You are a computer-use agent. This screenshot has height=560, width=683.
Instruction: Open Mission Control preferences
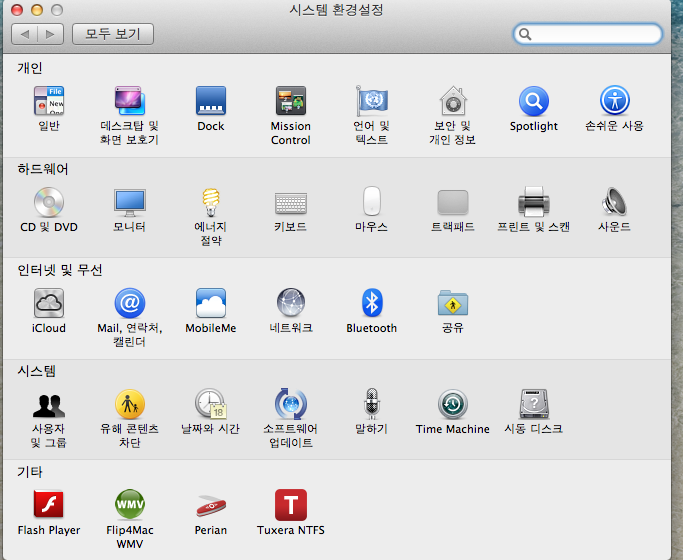(x=291, y=101)
